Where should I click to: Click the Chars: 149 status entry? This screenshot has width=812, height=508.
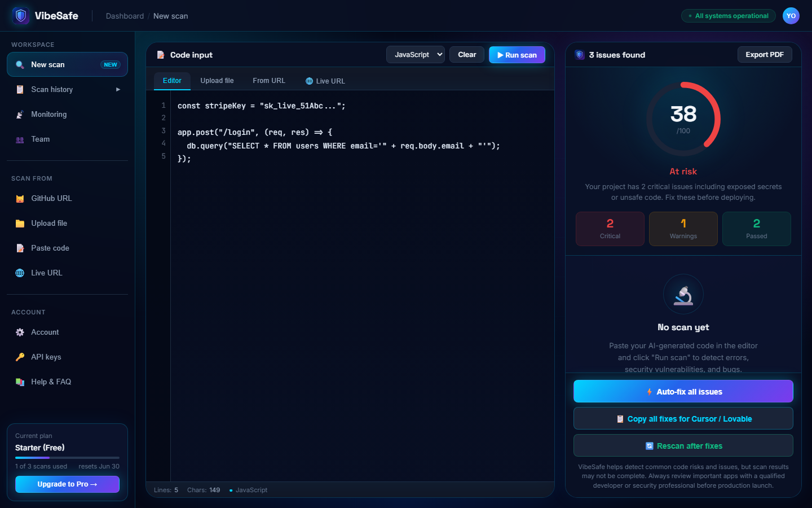point(204,490)
